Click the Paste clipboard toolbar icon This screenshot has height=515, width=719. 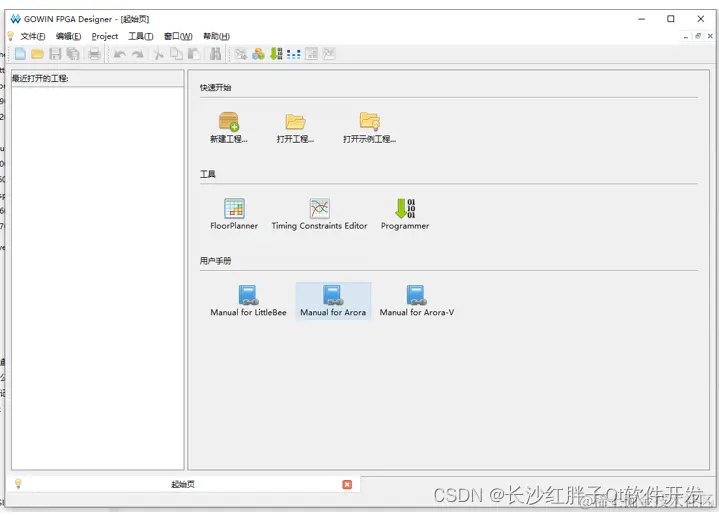pyautogui.click(x=194, y=54)
